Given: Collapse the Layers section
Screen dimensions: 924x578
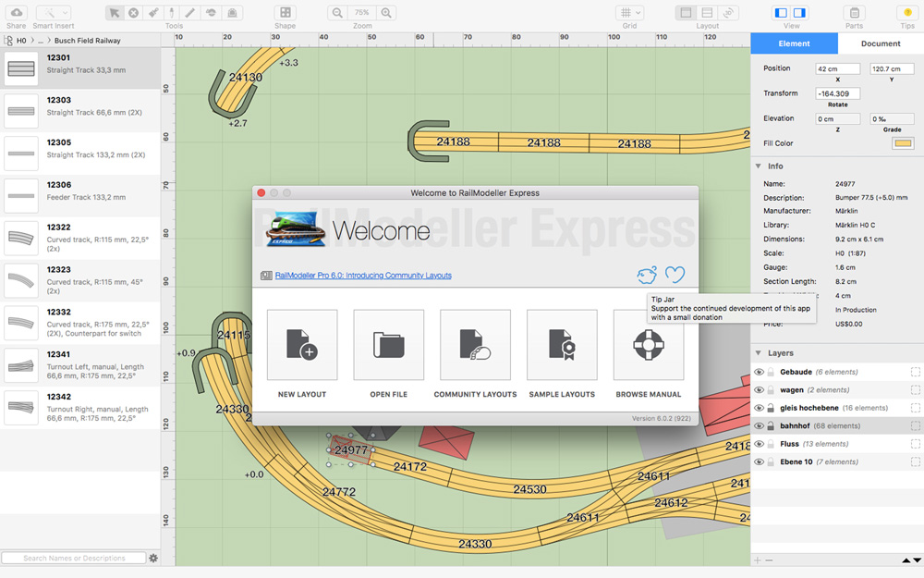Looking at the screenshot, I should 757,353.
